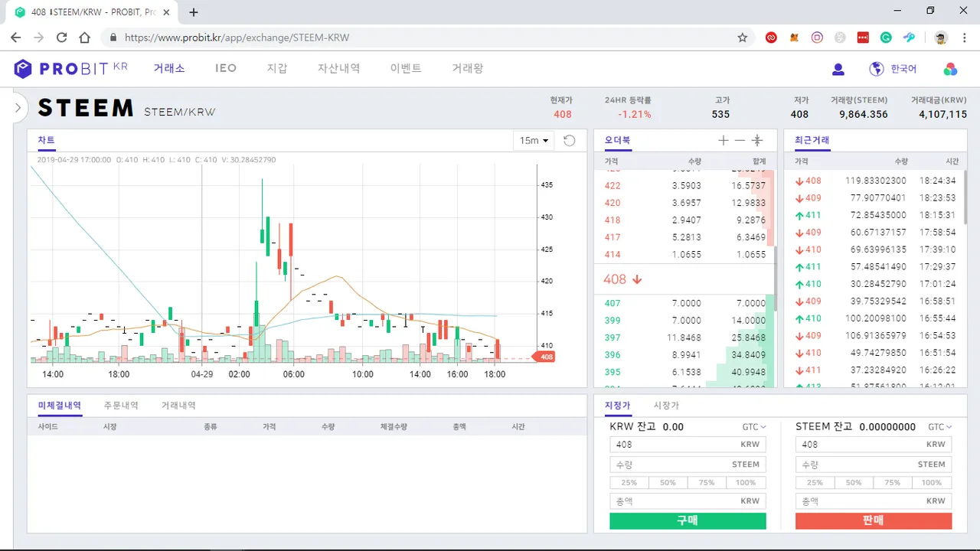Open the red dots password extension

pos(863,37)
